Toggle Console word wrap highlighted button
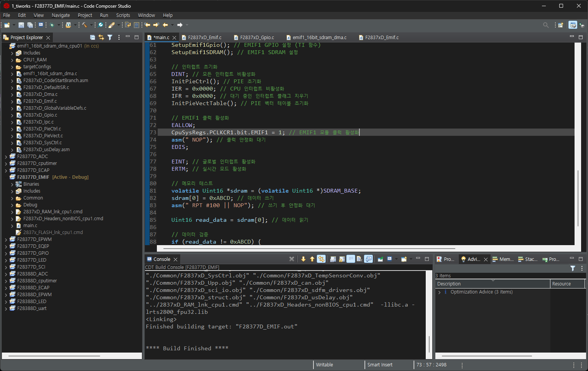Viewport: 588px width, 371px height. coord(351,259)
